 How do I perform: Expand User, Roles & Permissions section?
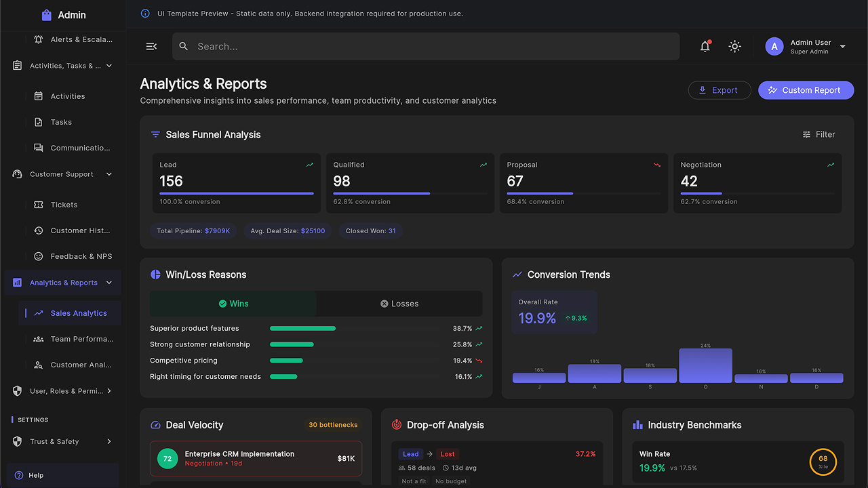point(109,391)
